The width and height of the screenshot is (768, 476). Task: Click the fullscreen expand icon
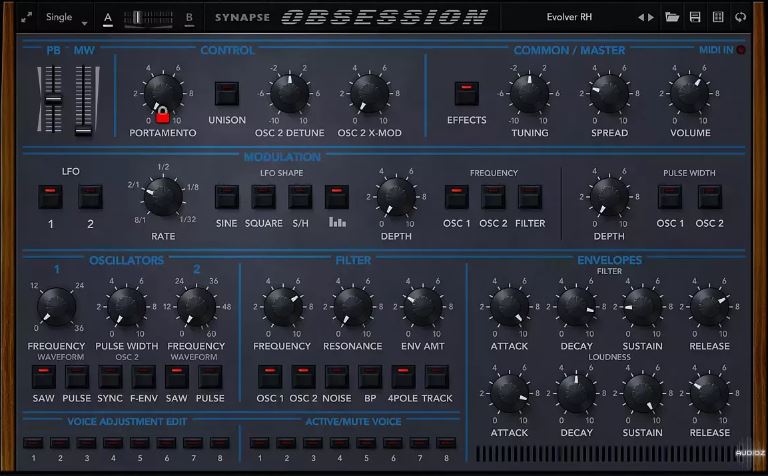tap(26, 17)
